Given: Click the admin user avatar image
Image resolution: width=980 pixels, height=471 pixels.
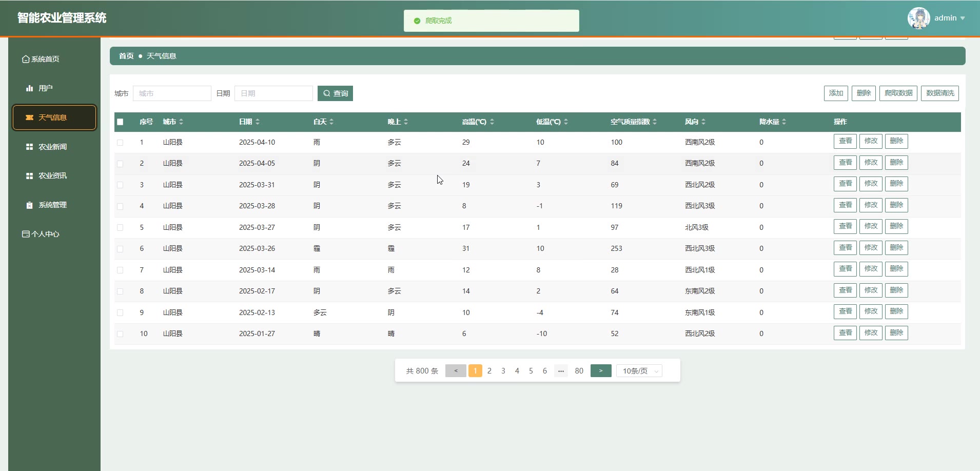Looking at the screenshot, I should (x=918, y=18).
